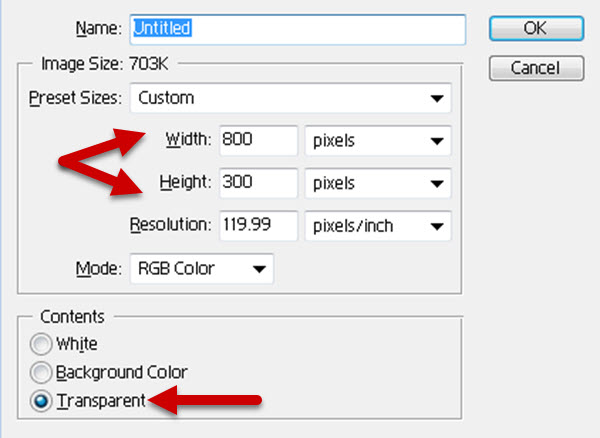The image size is (600, 438).
Task: Click the Mode label text
Action: coord(99,269)
